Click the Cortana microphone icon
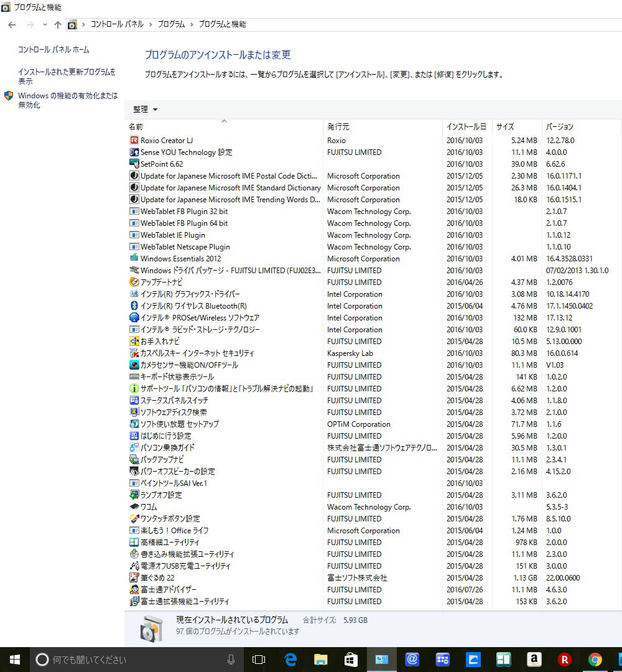 point(231,660)
